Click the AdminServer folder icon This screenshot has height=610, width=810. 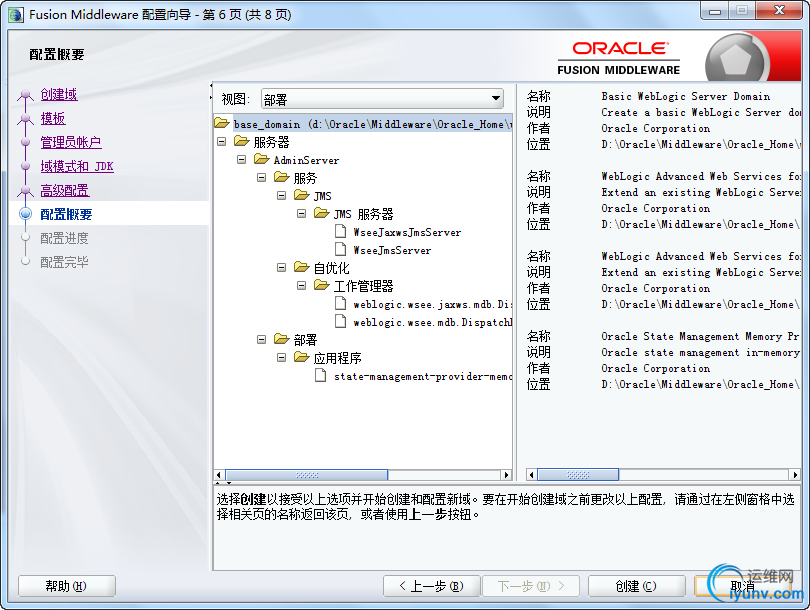pos(261,159)
